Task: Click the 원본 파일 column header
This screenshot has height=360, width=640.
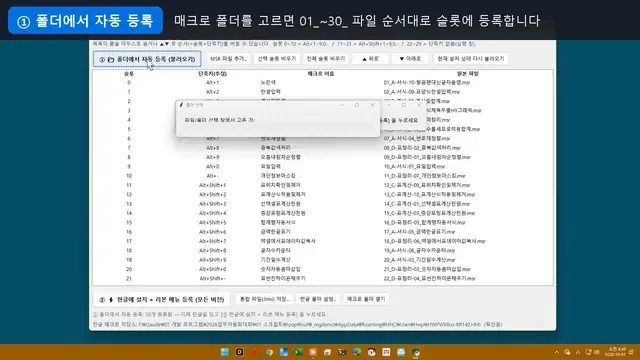Action: tap(467, 74)
